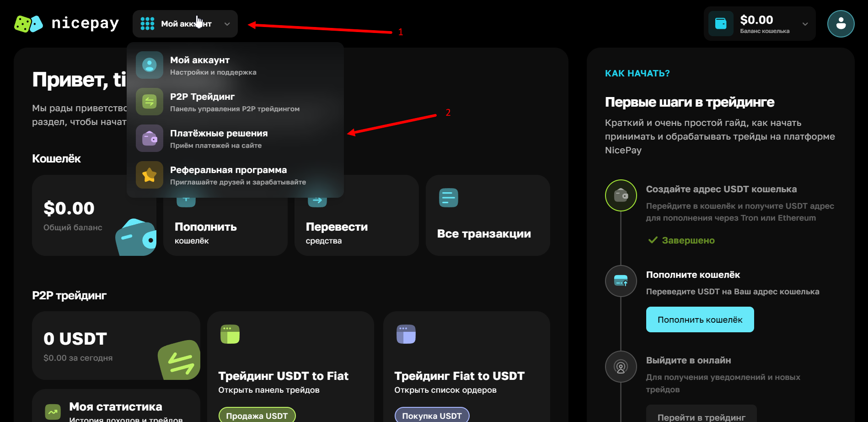
Task: Click the Продажа USDT pill button
Action: tap(257, 415)
